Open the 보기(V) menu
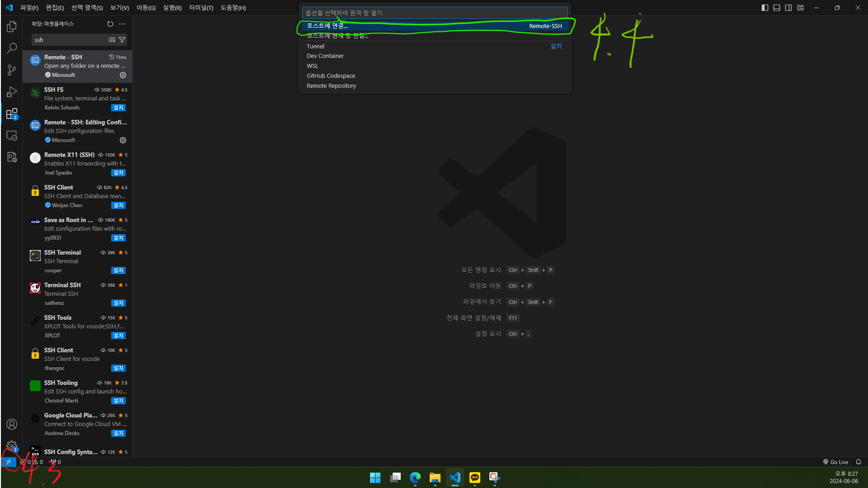The width and height of the screenshot is (868, 488). [120, 8]
